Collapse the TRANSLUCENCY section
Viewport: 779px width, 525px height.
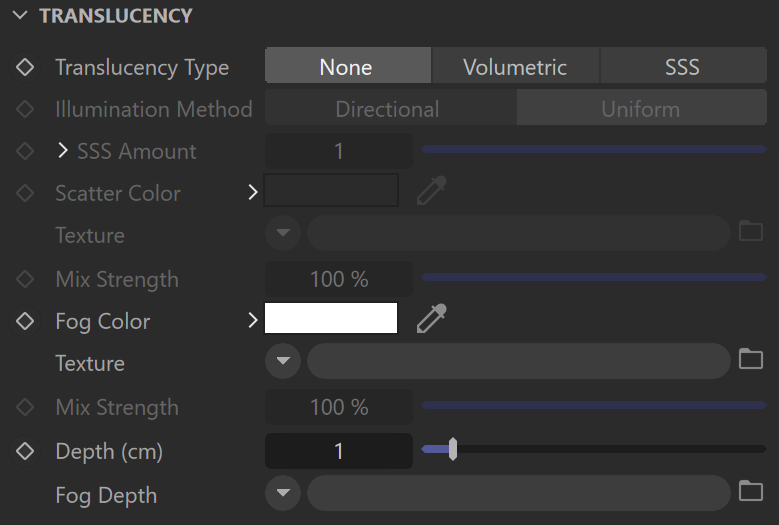pyautogui.click(x=20, y=15)
